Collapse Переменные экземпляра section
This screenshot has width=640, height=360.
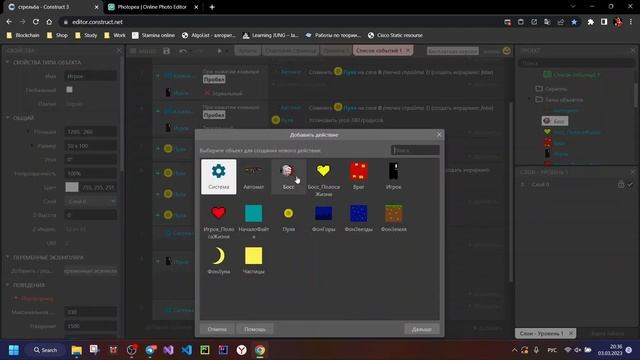click(x=7, y=258)
